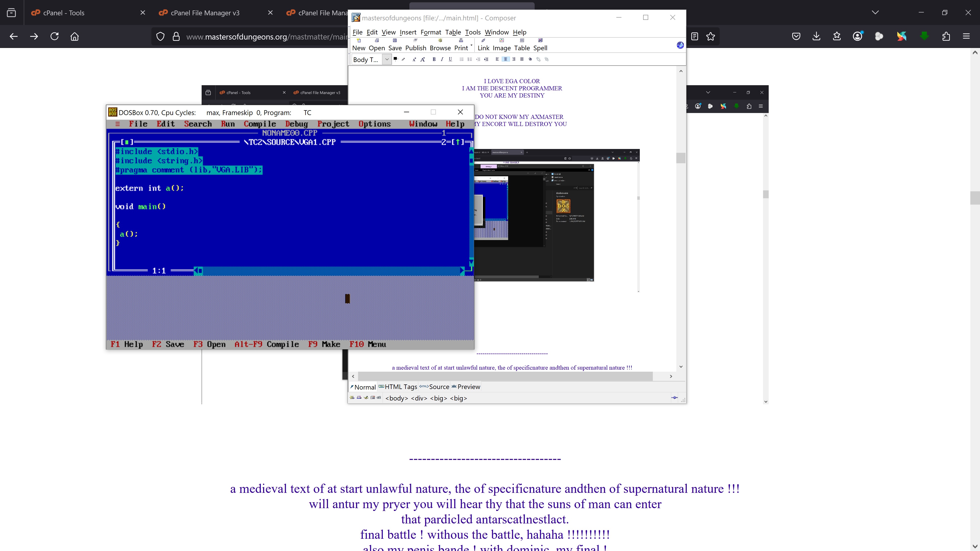Viewport: 980px width, 551px height.
Task: Apply numbered list formatting
Action: pos(470,59)
